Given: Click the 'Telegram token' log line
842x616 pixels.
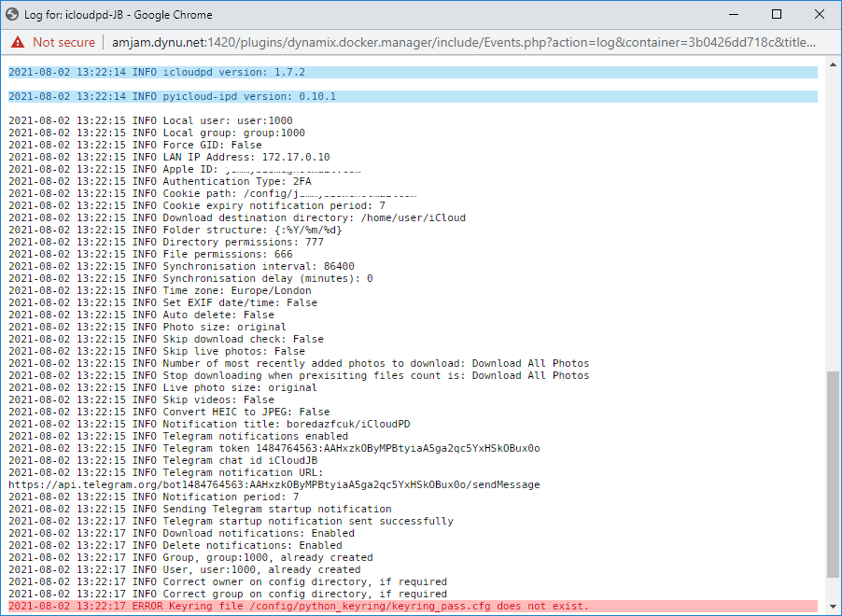Looking at the screenshot, I should tap(274, 448).
